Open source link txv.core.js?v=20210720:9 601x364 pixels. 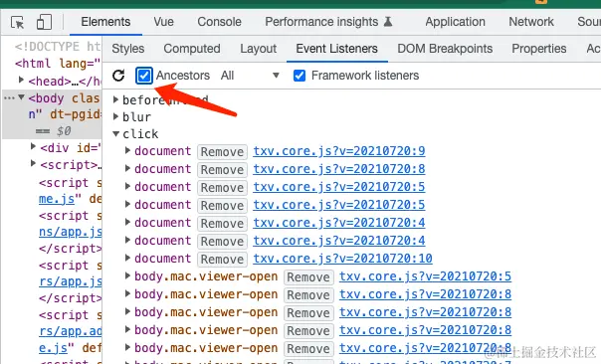[339, 151]
